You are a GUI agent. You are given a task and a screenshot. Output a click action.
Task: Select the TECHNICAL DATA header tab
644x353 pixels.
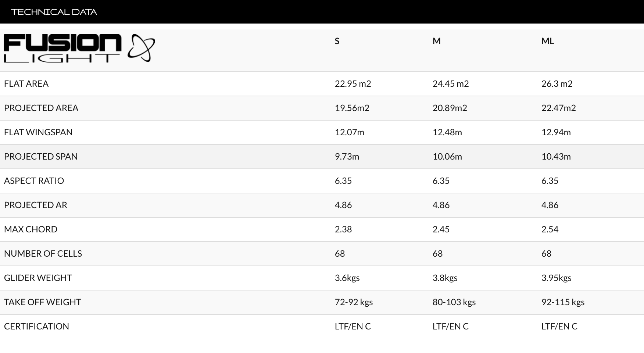tap(54, 12)
